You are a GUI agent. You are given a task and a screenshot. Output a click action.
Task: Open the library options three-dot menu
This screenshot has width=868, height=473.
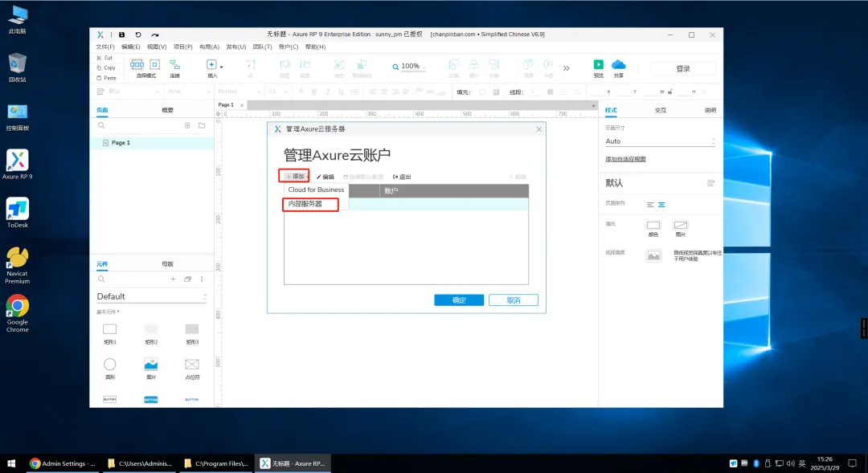coord(202,279)
